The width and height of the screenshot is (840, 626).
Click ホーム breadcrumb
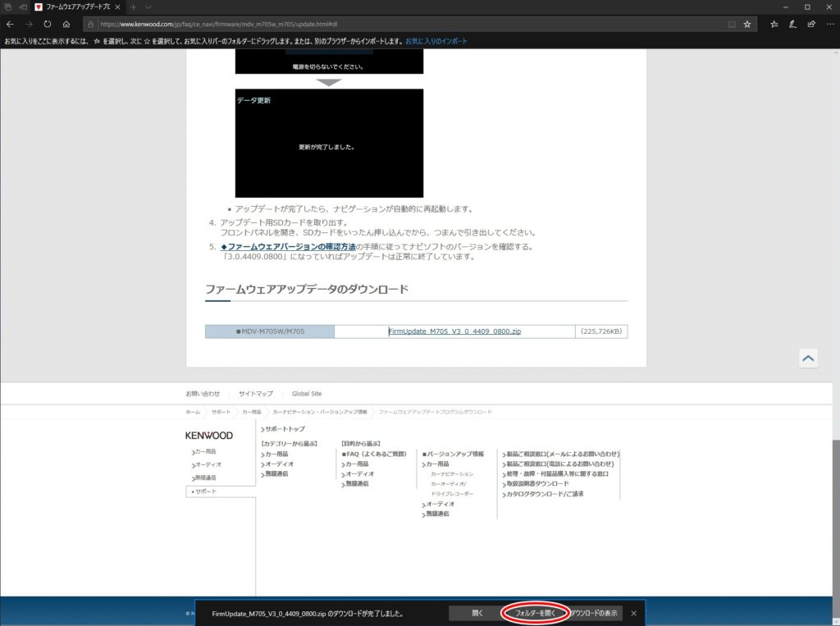click(193, 412)
